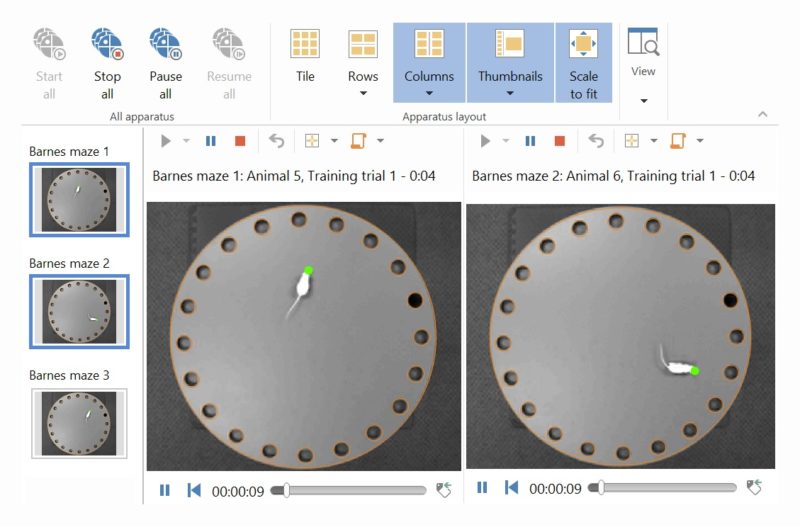This screenshot has height=527, width=800.
Task: Click the 00:00:09 time under Barnes maze 2
Action: click(555, 489)
